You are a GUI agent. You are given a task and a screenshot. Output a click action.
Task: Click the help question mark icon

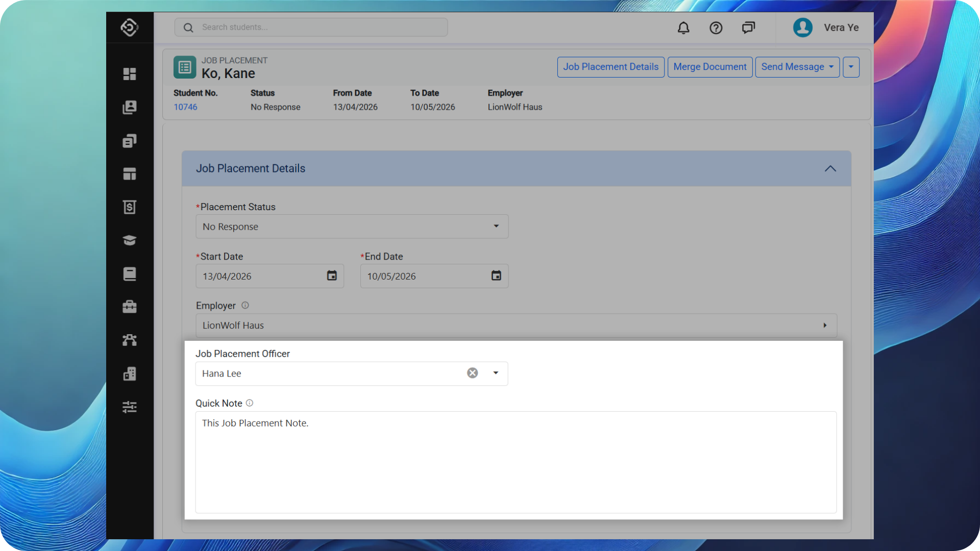tap(716, 28)
